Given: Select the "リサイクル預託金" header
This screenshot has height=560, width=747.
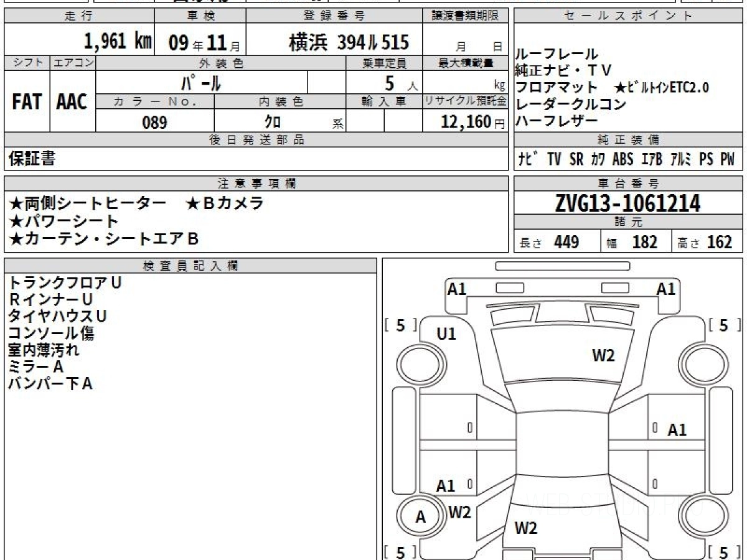Looking at the screenshot, I should [x=466, y=102].
